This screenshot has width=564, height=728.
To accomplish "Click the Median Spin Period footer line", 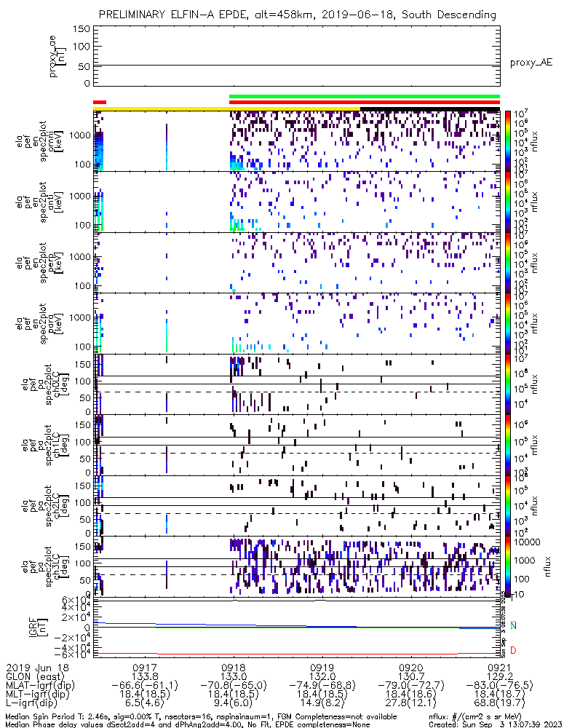I will click(x=201, y=716).
